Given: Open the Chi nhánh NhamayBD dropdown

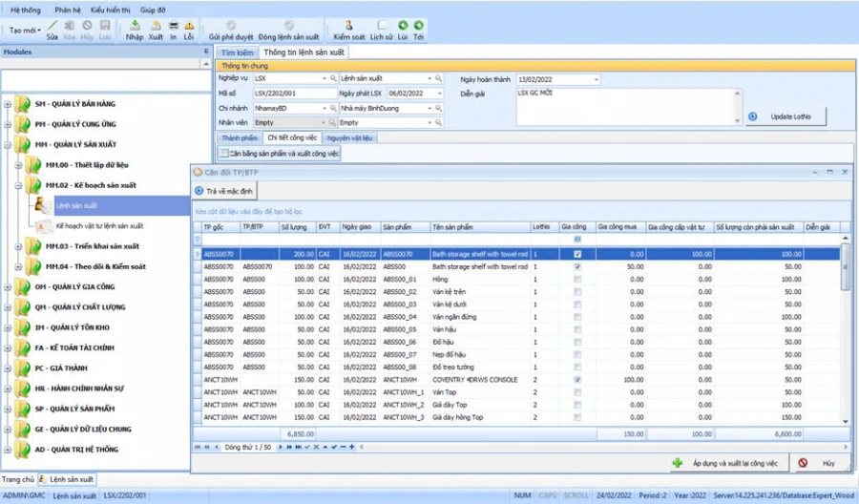Looking at the screenshot, I should click(x=325, y=108).
